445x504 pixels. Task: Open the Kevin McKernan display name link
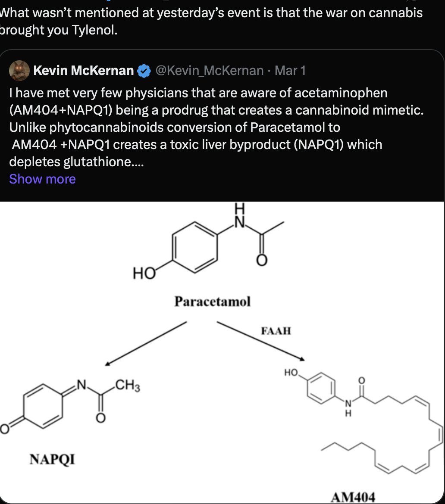tap(83, 71)
